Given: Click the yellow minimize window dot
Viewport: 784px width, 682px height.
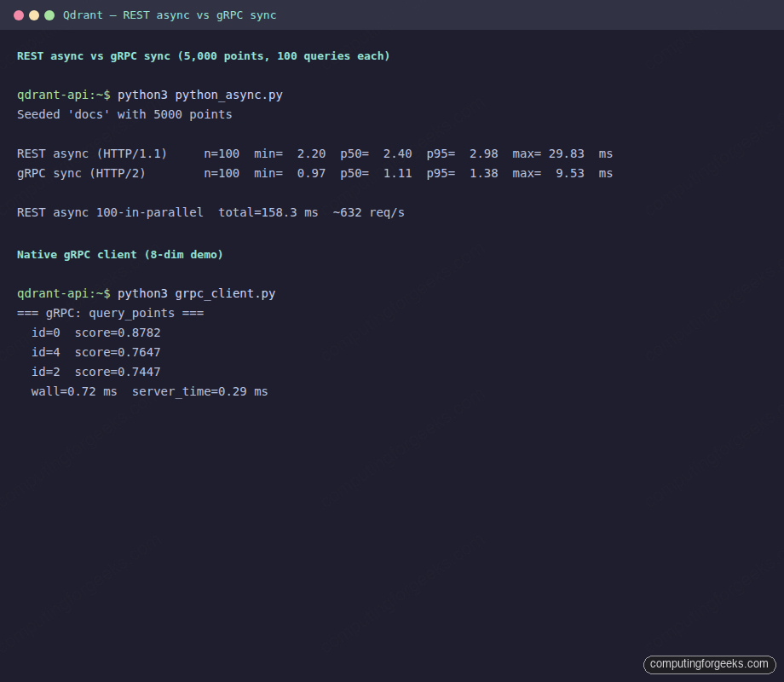Looking at the screenshot, I should pos(34,15).
